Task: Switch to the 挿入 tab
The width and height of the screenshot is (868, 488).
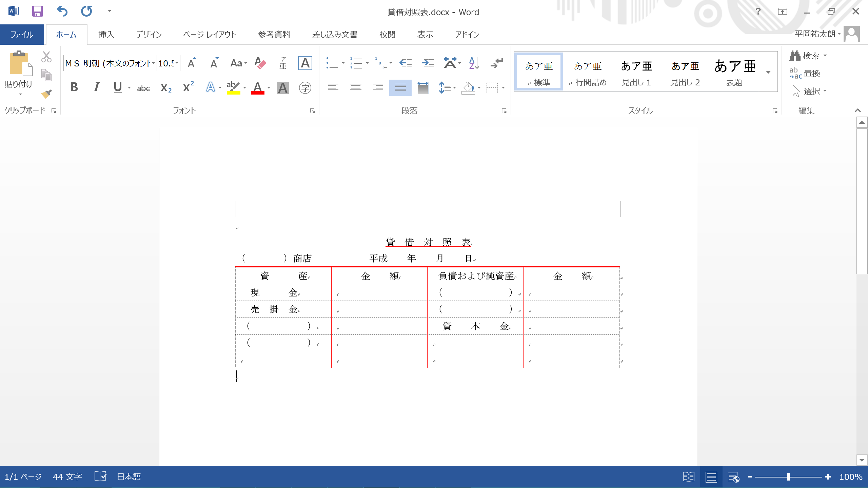Action: (106, 35)
